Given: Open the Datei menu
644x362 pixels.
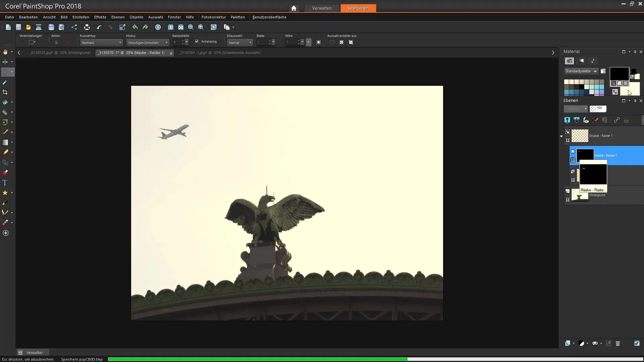Looking at the screenshot, I should pos(9,17).
